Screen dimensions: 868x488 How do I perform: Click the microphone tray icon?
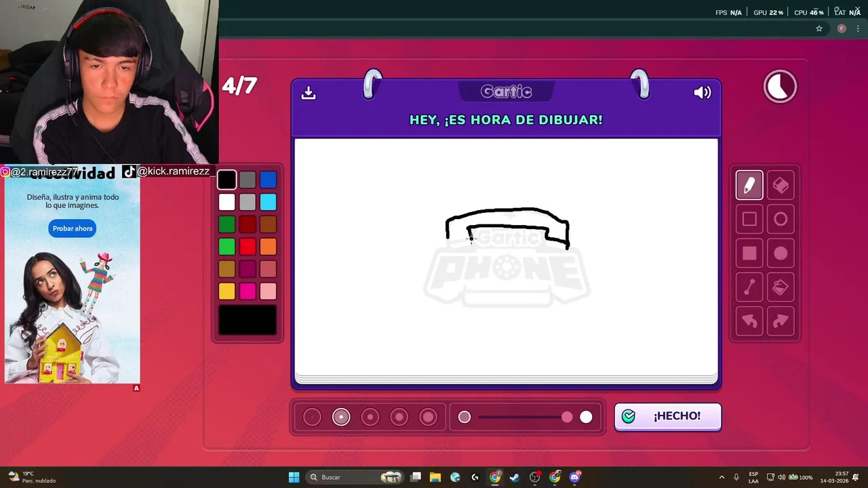pos(736,477)
